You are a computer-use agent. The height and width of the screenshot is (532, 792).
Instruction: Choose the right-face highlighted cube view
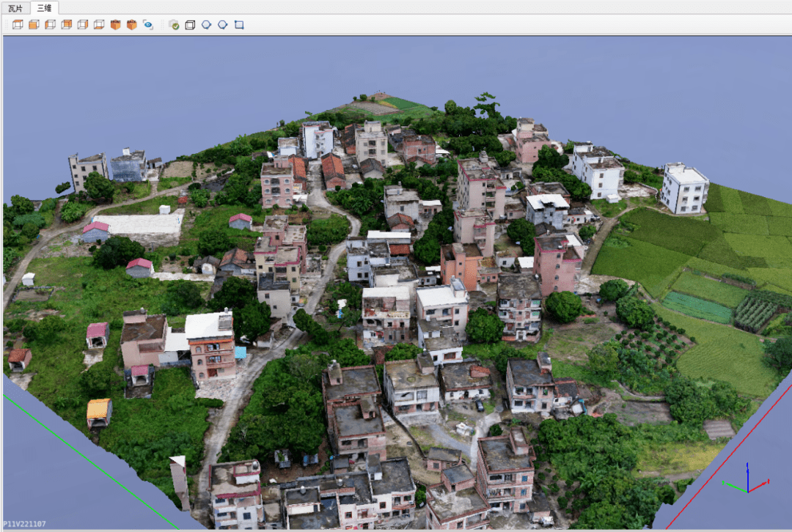tap(83, 25)
